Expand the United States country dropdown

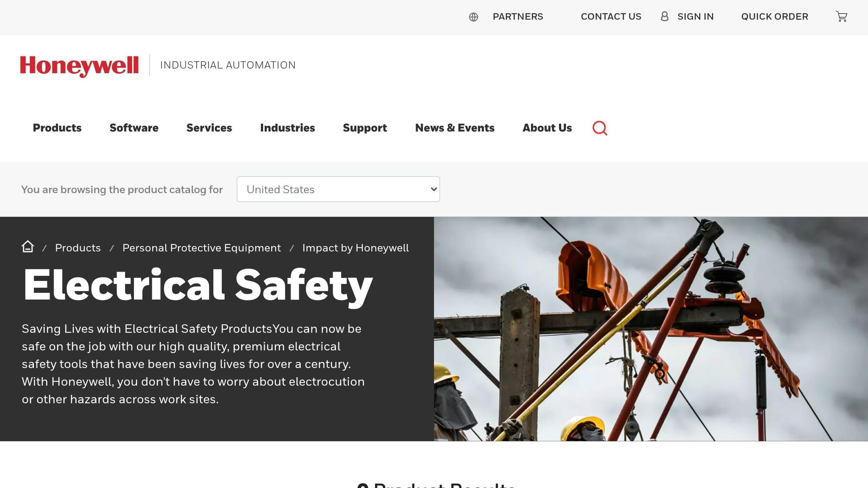(338, 189)
